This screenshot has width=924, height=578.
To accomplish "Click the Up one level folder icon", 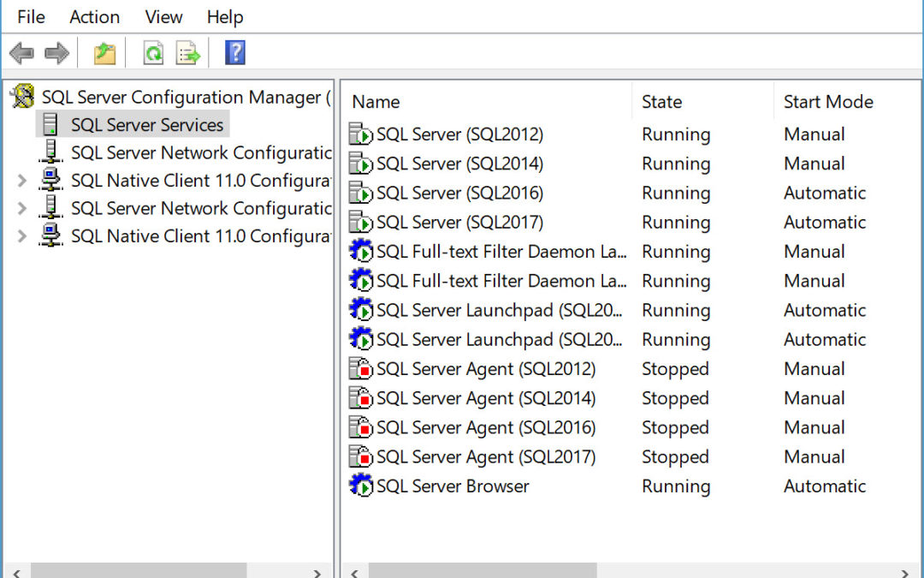I will [104, 54].
